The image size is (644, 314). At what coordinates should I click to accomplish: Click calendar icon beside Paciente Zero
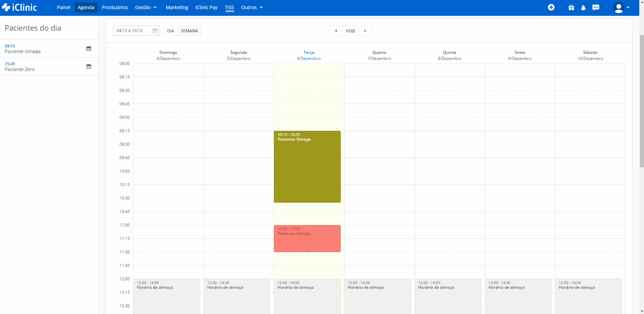click(x=89, y=67)
